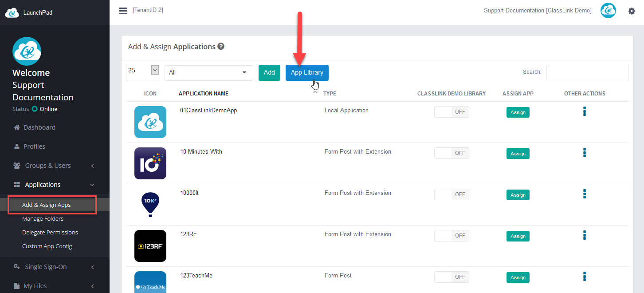Click the 10000ft application icon
This screenshot has width=644, height=293.
pos(150,205)
